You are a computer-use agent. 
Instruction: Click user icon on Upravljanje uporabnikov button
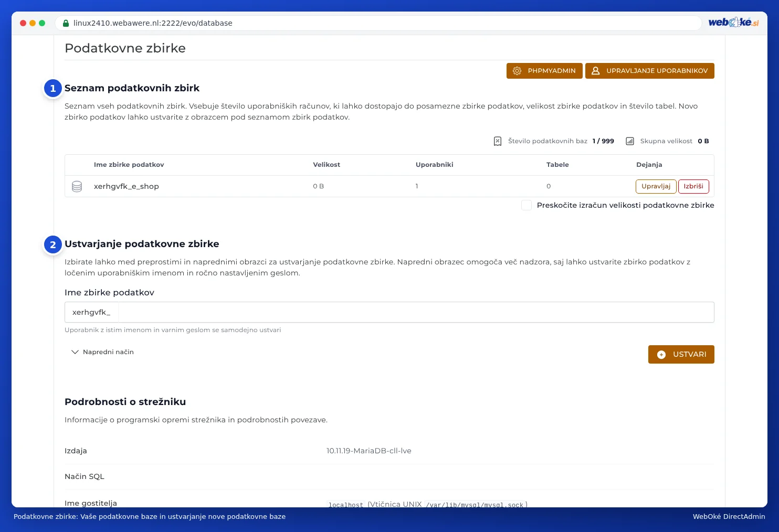click(596, 71)
